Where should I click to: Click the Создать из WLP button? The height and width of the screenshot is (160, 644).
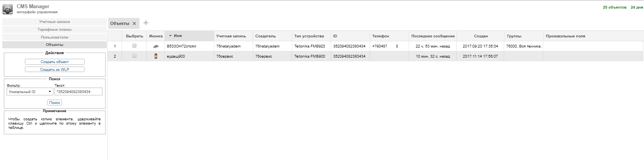pyautogui.click(x=55, y=70)
